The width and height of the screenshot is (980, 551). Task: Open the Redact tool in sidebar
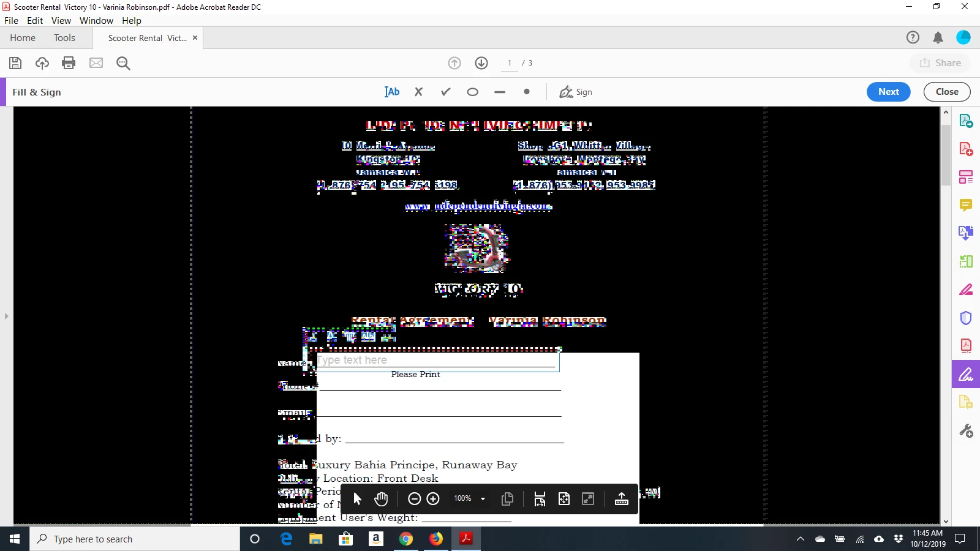coord(966,290)
